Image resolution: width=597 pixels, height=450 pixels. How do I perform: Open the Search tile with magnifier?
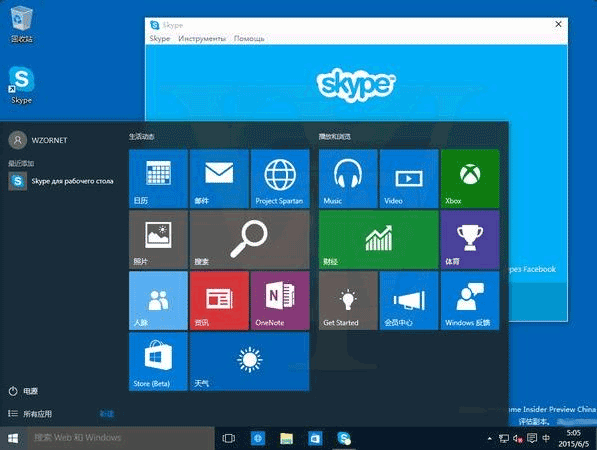(x=250, y=240)
